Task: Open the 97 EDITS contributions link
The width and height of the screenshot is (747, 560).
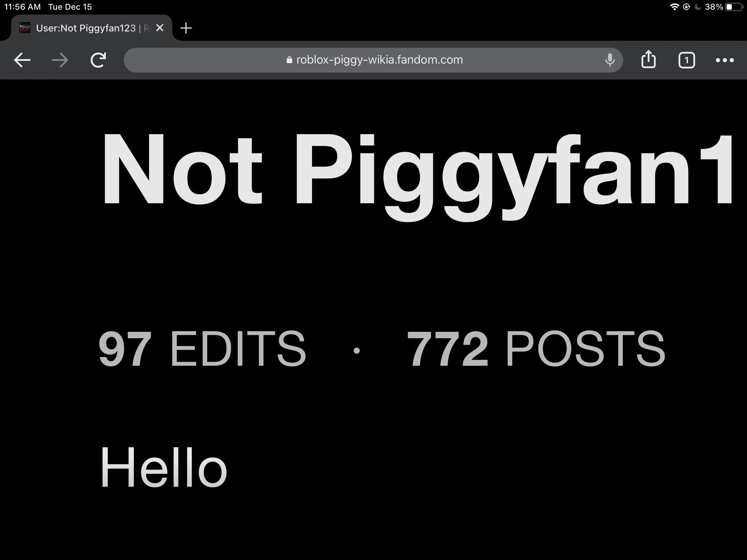Action: coord(202,348)
